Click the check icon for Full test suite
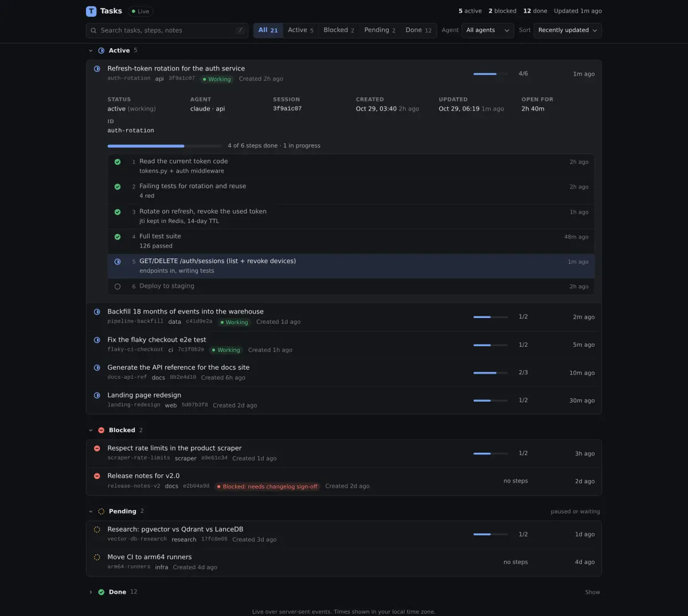This screenshot has height=616, width=688. tap(118, 237)
